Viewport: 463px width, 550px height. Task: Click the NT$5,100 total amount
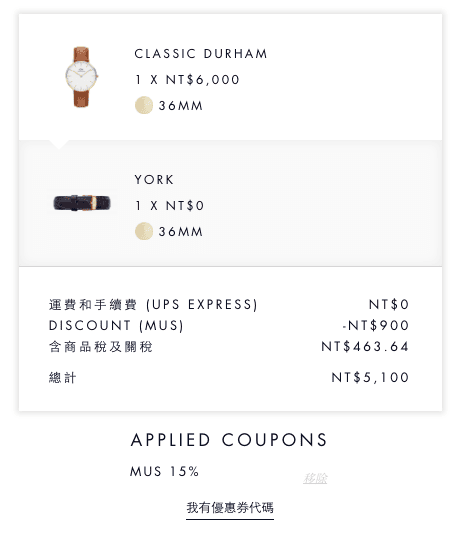point(370,377)
